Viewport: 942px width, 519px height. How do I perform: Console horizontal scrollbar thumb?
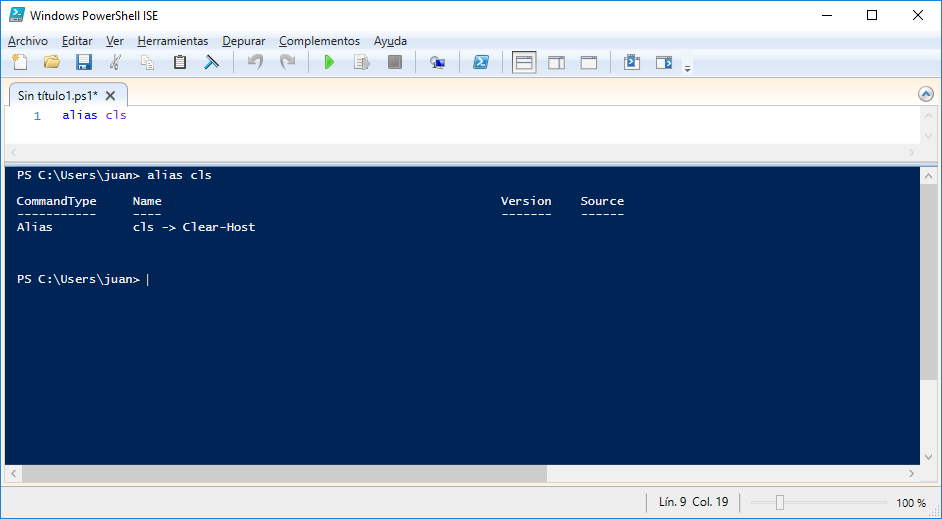pyautogui.click(x=284, y=473)
